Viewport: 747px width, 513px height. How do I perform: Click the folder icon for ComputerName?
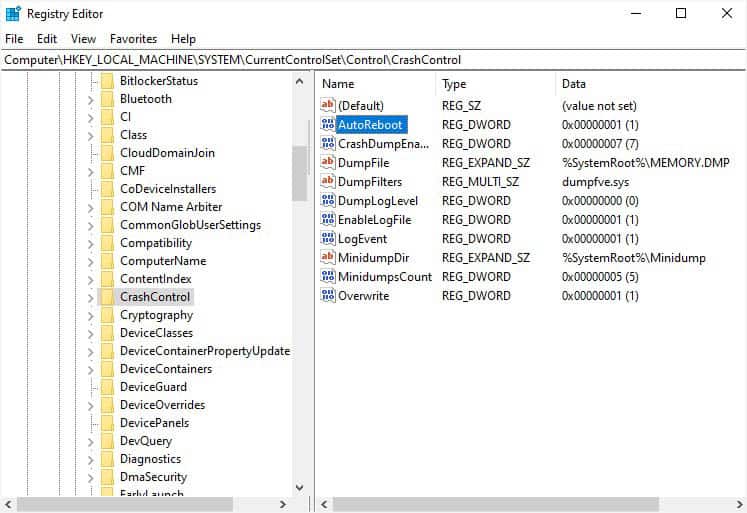108,261
